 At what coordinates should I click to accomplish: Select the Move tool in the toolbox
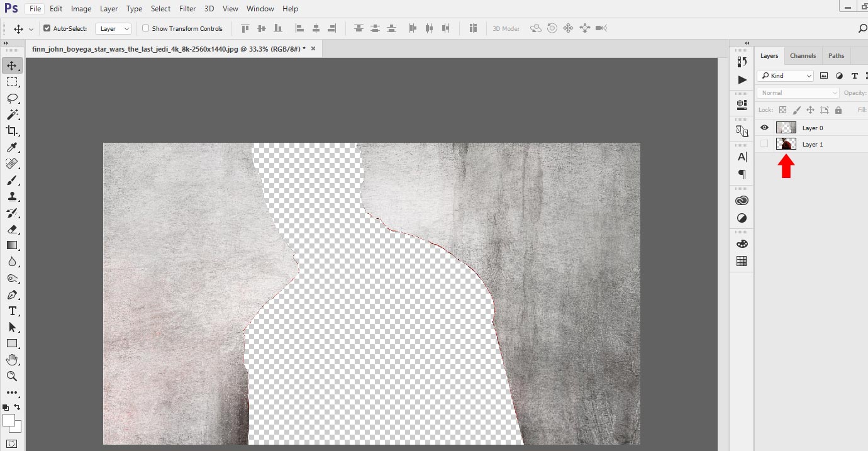click(x=12, y=65)
